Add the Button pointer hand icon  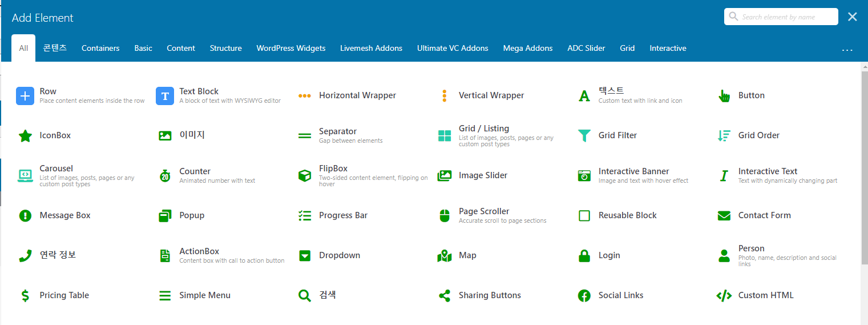(724, 96)
